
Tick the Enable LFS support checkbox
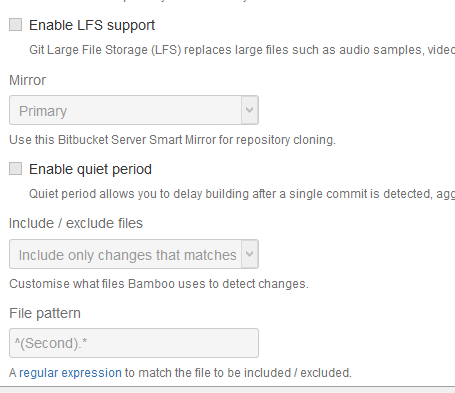pos(15,25)
